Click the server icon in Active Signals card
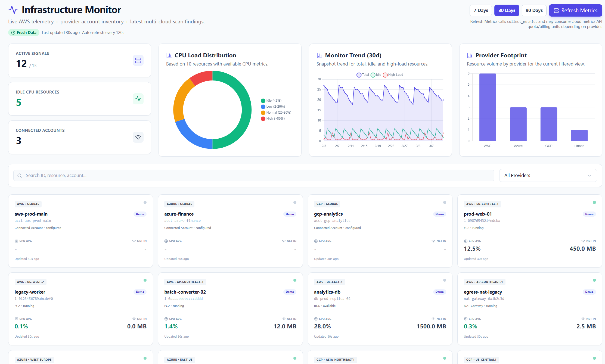This screenshot has height=364, width=605. (x=138, y=60)
